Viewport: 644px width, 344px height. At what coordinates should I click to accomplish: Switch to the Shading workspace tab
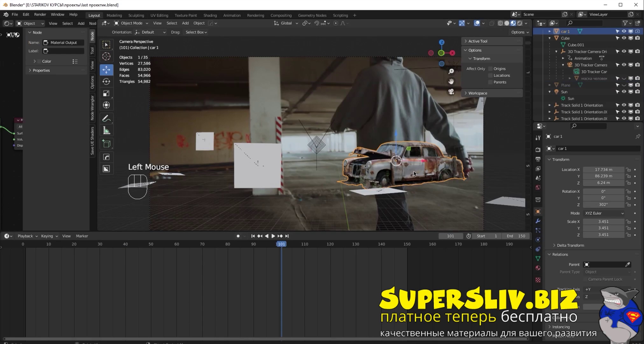tap(210, 15)
